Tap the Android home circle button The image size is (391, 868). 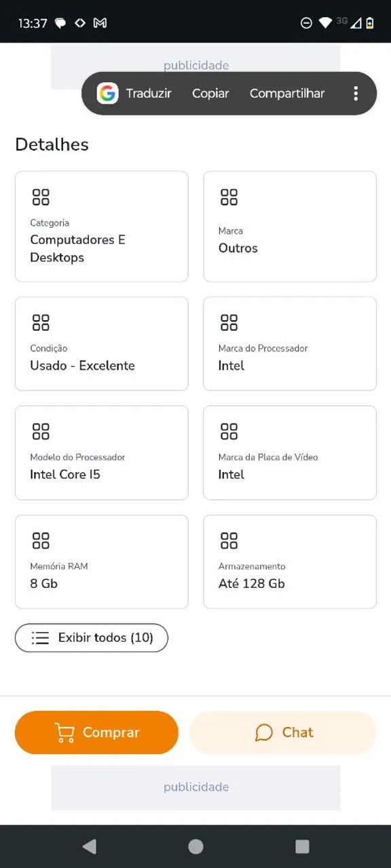(x=195, y=846)
